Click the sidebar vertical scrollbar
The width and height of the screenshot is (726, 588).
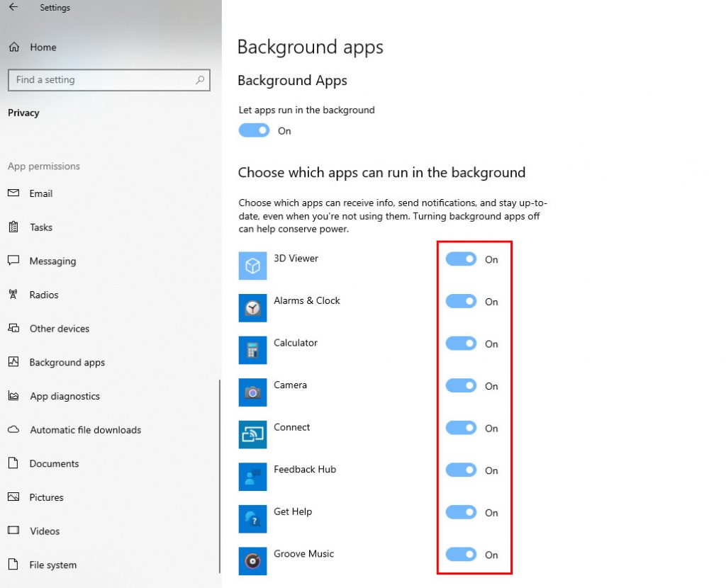point(219,475)
